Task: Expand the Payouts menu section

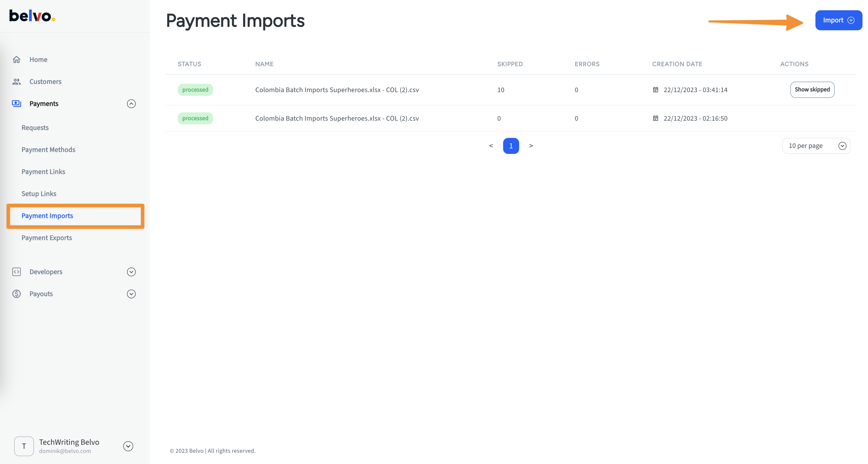Action: click(131, 294)
